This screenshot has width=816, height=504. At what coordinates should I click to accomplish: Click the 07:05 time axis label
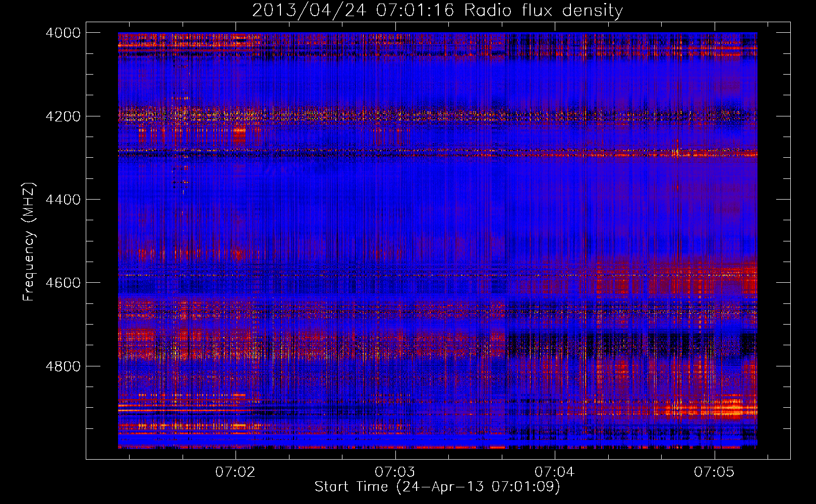coord(714,472)
